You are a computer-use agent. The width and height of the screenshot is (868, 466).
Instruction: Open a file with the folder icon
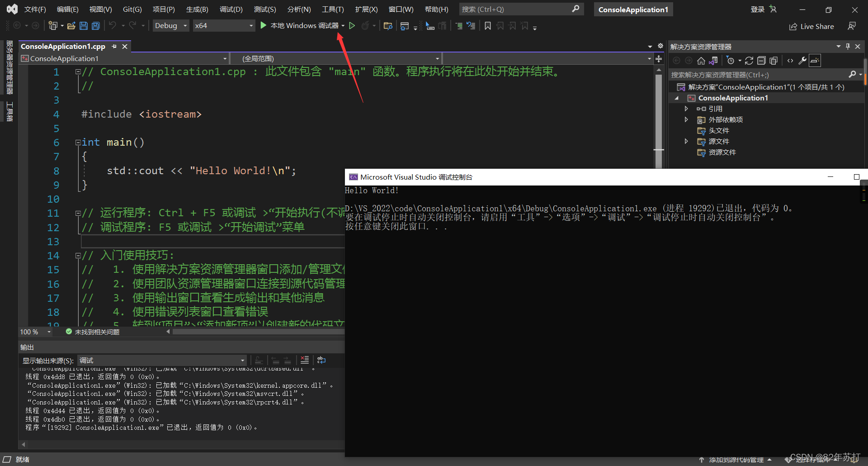(x=71, y=26)
